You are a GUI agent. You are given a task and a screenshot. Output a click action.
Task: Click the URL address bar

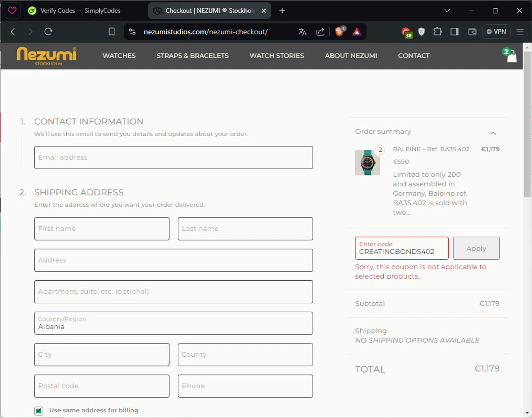(x=206, y=32)
